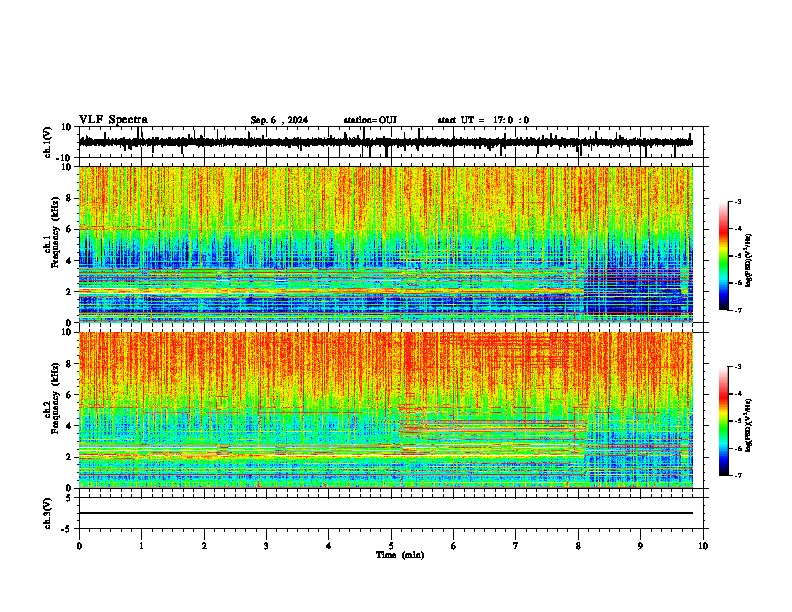Click tick label "10" on the time axis
Image resolution: width=792 pixels, height=612 pixels.
(x=703, y=546)
